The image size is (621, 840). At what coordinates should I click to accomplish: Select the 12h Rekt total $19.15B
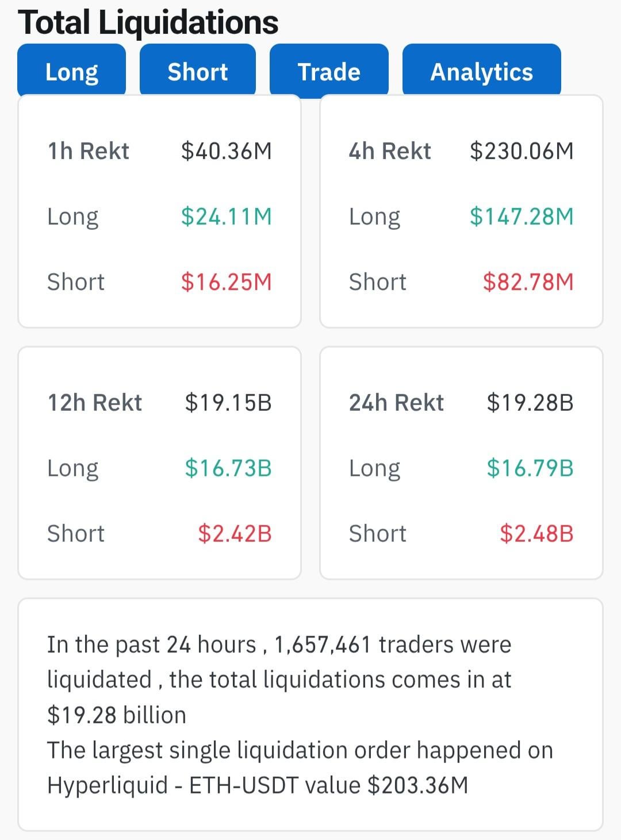point(228,403)
